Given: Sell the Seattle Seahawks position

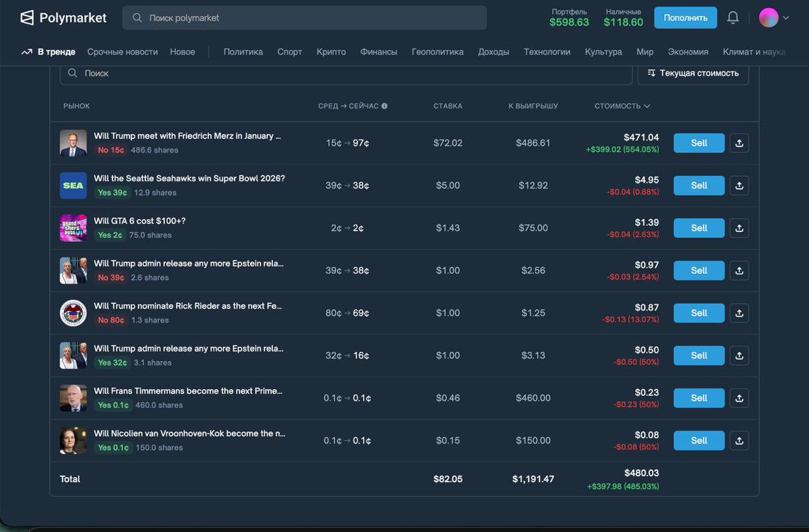Looking at the screenshot, I should 699,185.
